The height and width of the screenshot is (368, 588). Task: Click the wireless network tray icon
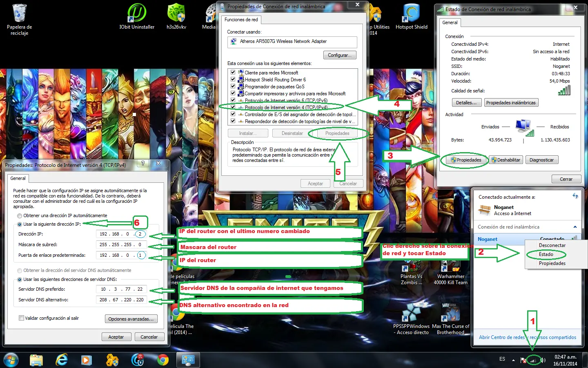(x=533, y=360)
